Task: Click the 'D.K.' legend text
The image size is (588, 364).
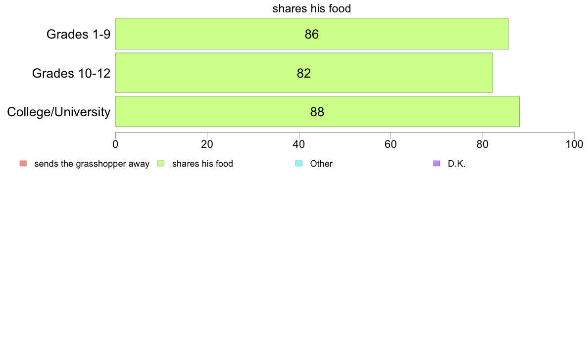Action: click(456, 164)
